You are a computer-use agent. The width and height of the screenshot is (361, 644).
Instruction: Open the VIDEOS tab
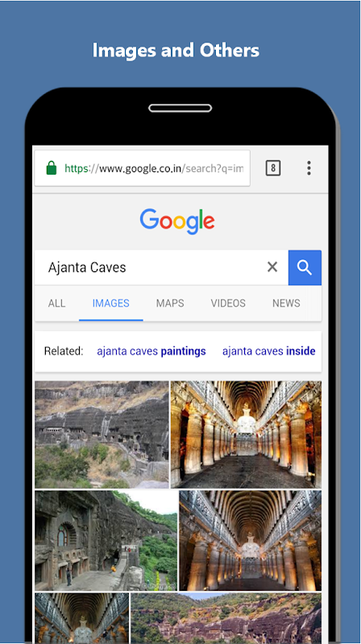pos(228,303)
